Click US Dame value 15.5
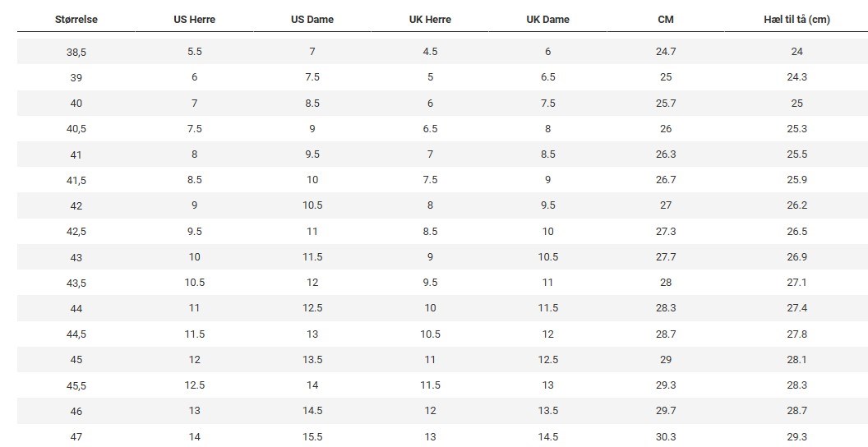The height and width of the screenshot is (447, 868). coord(312,436)
